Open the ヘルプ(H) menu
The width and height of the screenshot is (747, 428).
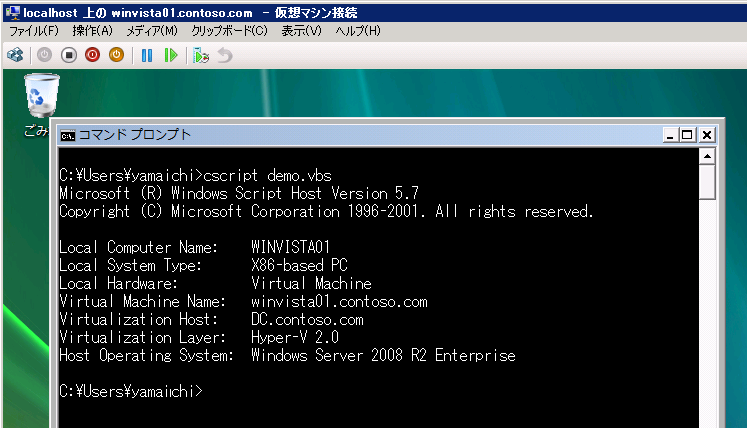[358, 31]
